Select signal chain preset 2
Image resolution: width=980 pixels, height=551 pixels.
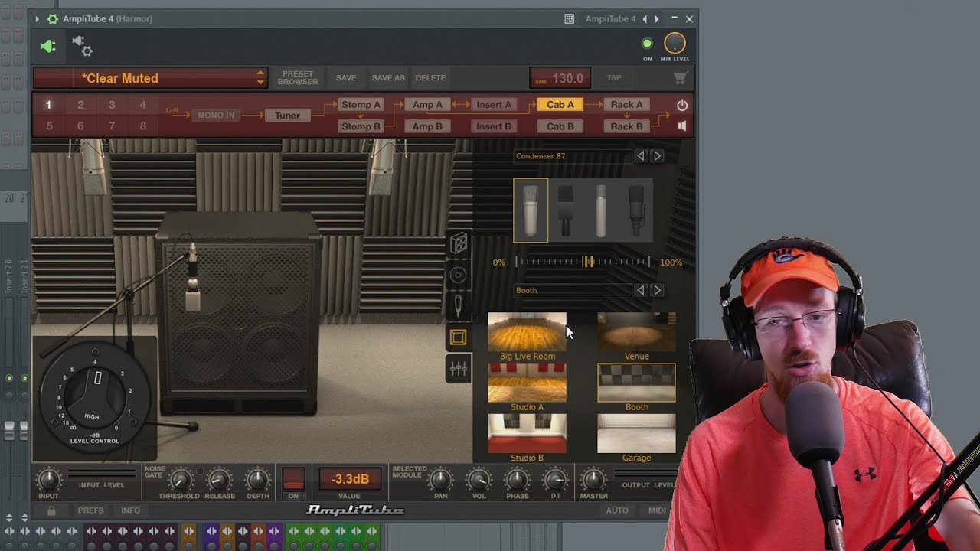[80, 105]
